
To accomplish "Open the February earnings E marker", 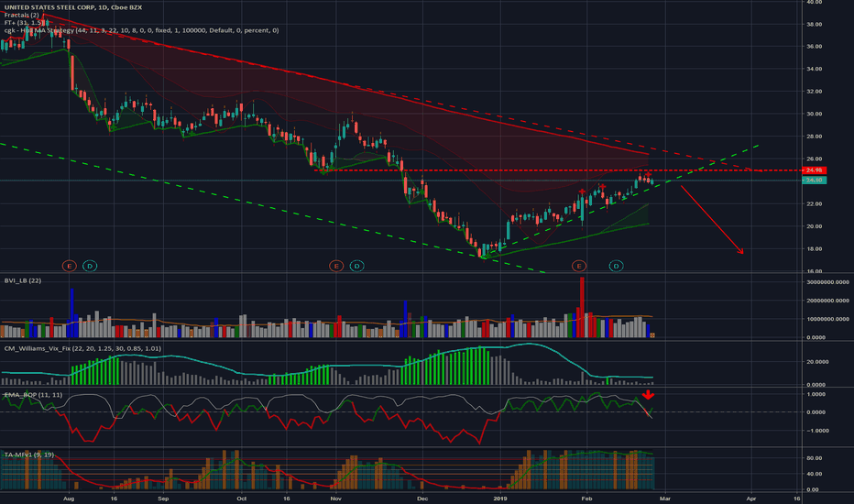I will pos(579,266).
